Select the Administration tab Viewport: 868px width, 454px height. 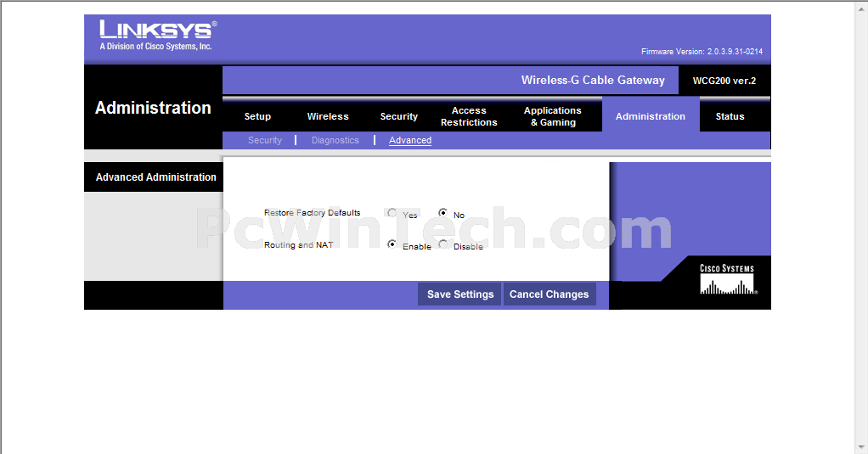point(651,116)
